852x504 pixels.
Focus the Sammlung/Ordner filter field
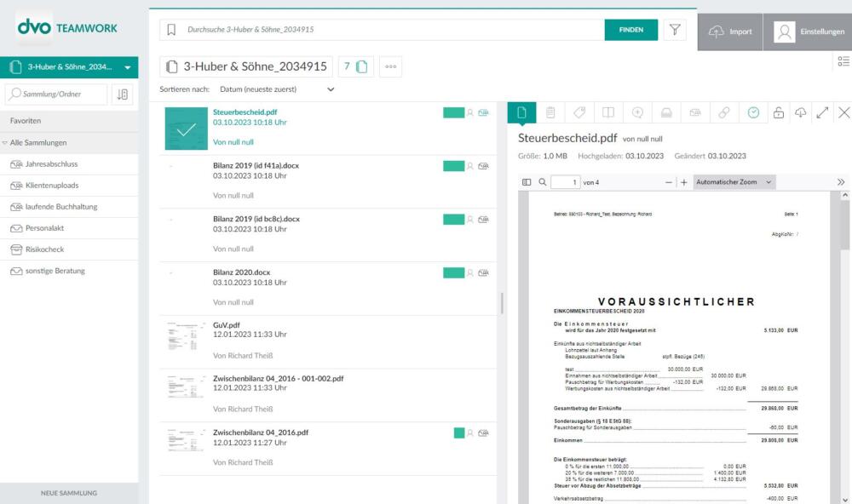[56, 94]
